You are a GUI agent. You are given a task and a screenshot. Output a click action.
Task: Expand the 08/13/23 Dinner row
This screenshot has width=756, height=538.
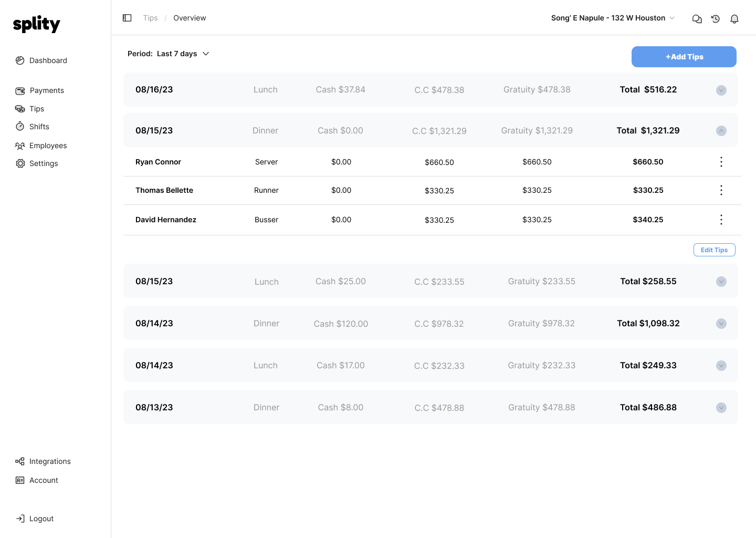coord(721,408)
